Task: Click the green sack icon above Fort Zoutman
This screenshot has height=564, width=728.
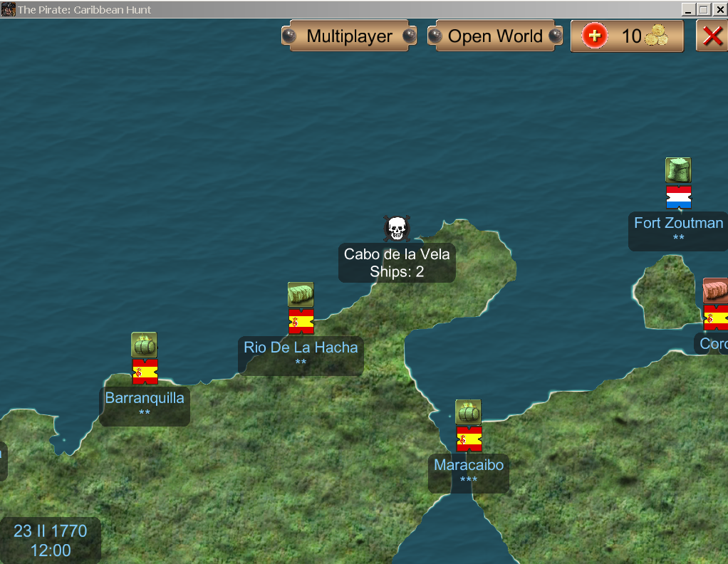Action: click(678, 170)
